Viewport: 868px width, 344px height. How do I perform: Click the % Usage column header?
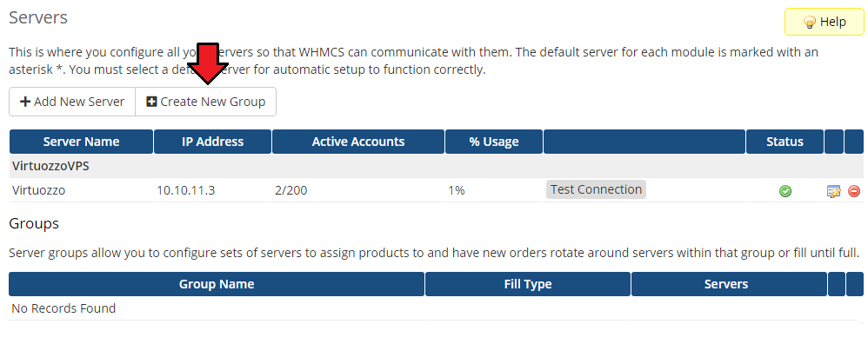point(494,142)
